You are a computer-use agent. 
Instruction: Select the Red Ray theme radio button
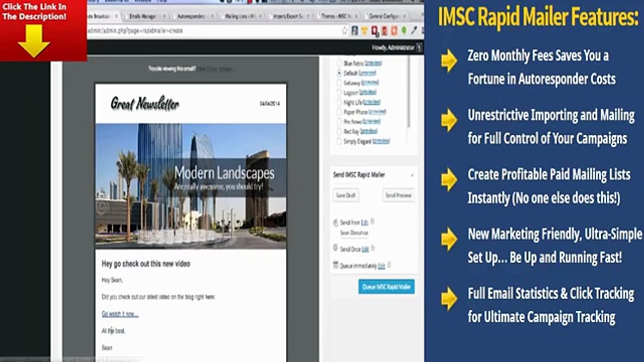pyautogui.click(x=340, y=131)
